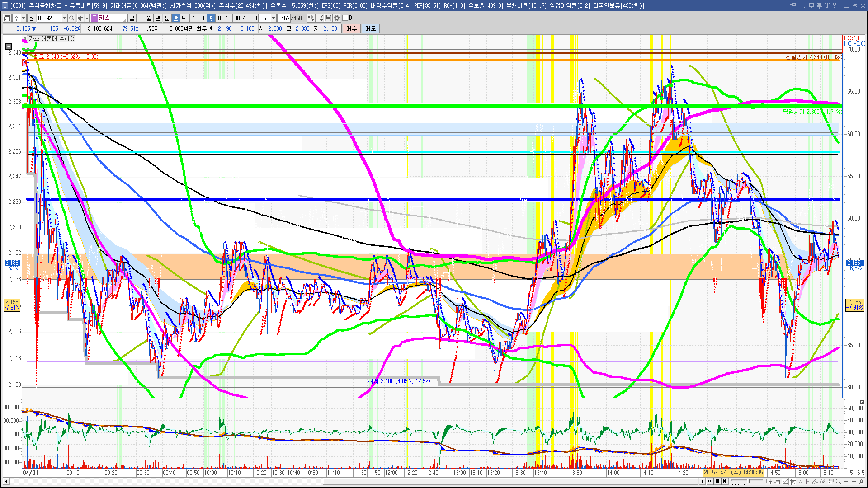Click the fast-forward replay button
The width and height of the screenshot is (868, 488).
click(x=725, y=481)
